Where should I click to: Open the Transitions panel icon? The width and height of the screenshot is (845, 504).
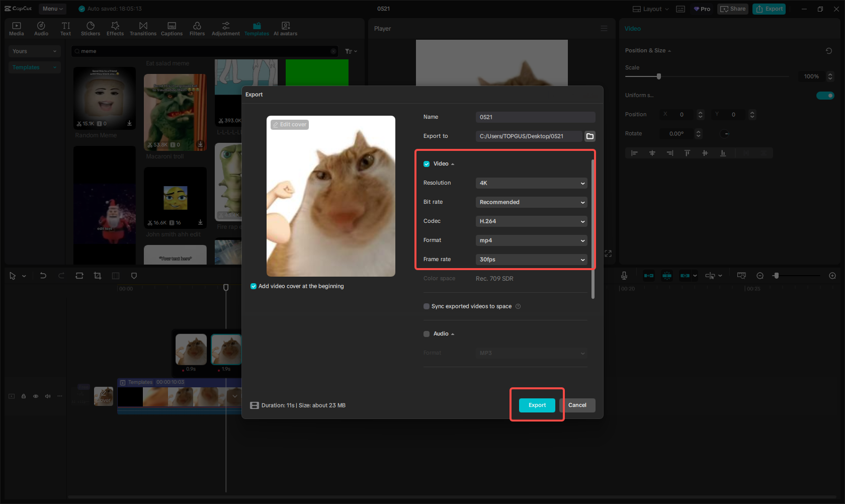143,29
